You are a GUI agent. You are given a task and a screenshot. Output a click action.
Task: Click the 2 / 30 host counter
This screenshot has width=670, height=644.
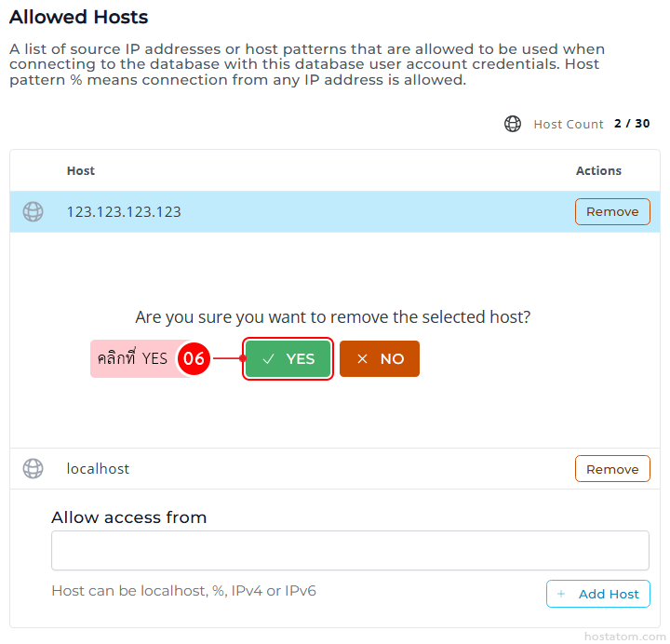[x=632, y=124]
